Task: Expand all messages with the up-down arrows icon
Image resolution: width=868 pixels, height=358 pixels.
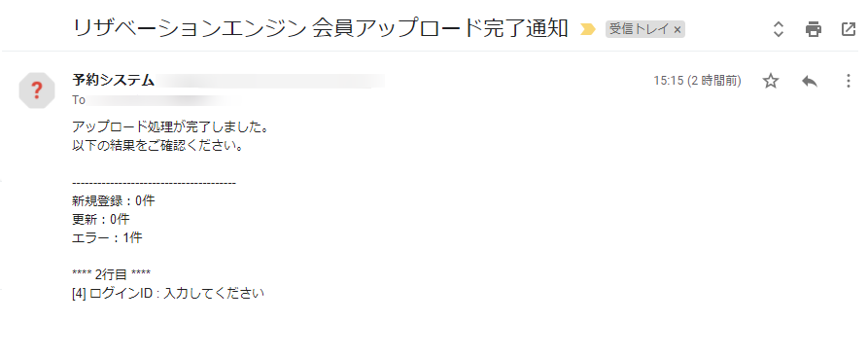Action: point(779,29)
